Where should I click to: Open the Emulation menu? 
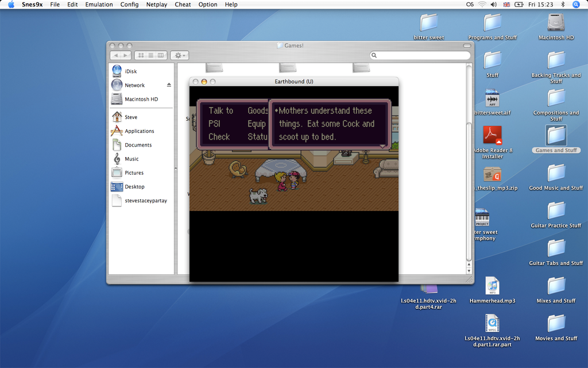click(x=99, y=5)
